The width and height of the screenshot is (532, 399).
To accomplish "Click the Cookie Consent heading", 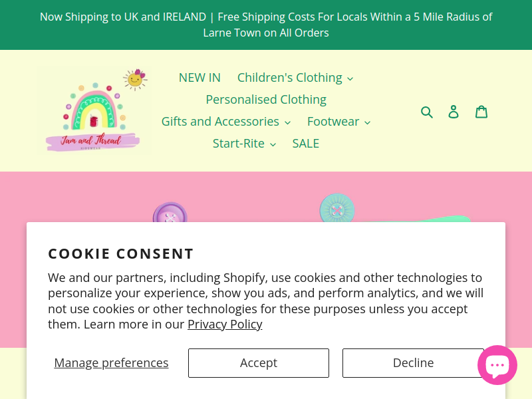I will tap(121, 253).
